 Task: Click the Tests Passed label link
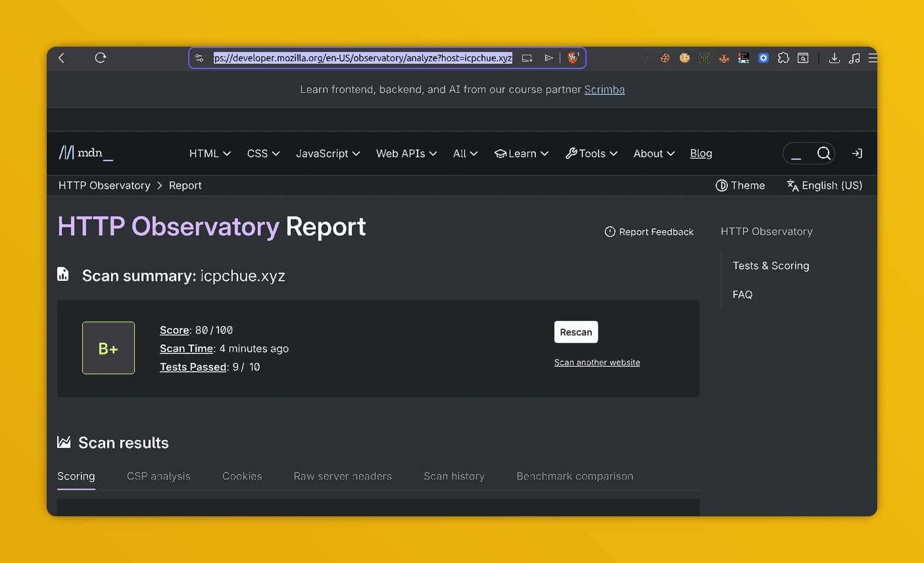(193, 367)
